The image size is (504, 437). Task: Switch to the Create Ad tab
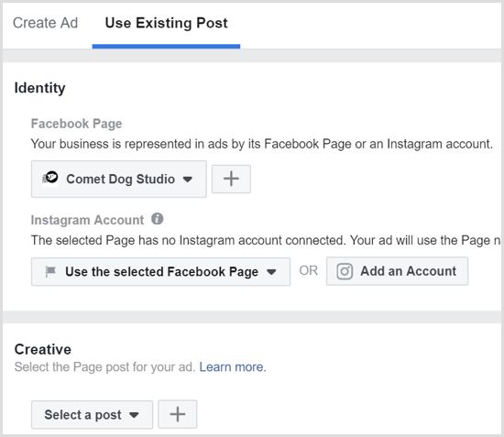(45, 23)
